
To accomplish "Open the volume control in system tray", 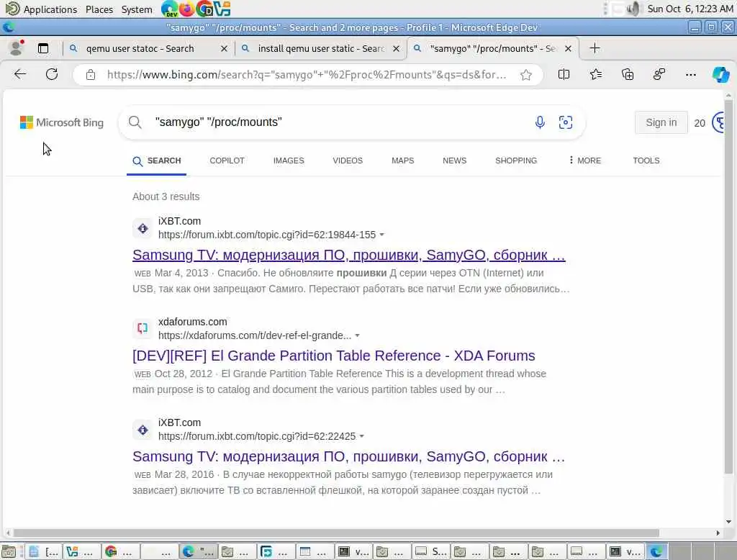I will (x=633, y=9).
